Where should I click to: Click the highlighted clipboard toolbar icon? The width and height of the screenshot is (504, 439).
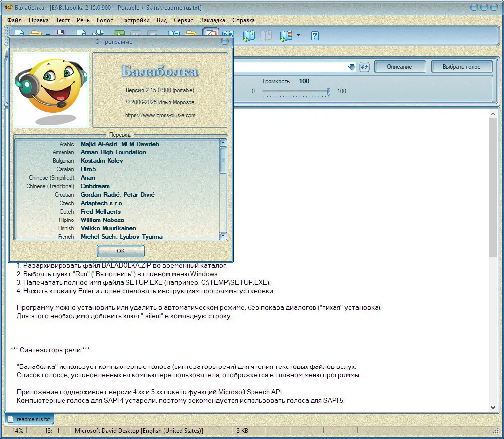pyautogui.click(x=211, y=33)
